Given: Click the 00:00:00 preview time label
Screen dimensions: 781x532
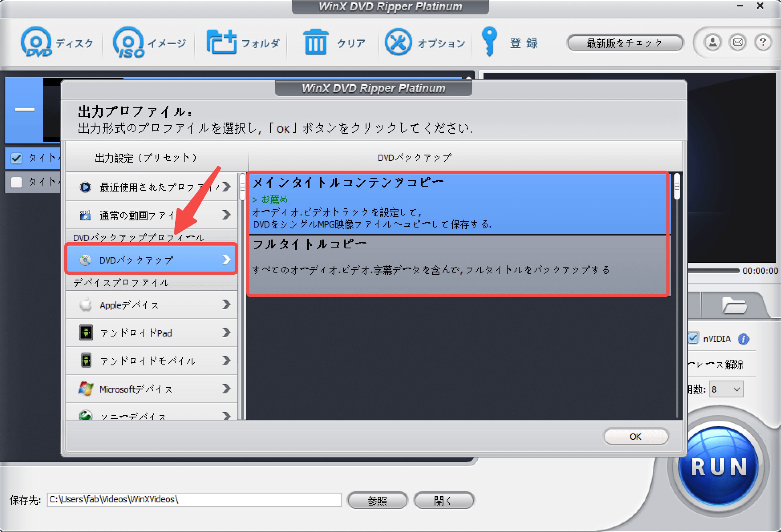Looking at the screenshot, I should tap(760, 271).
